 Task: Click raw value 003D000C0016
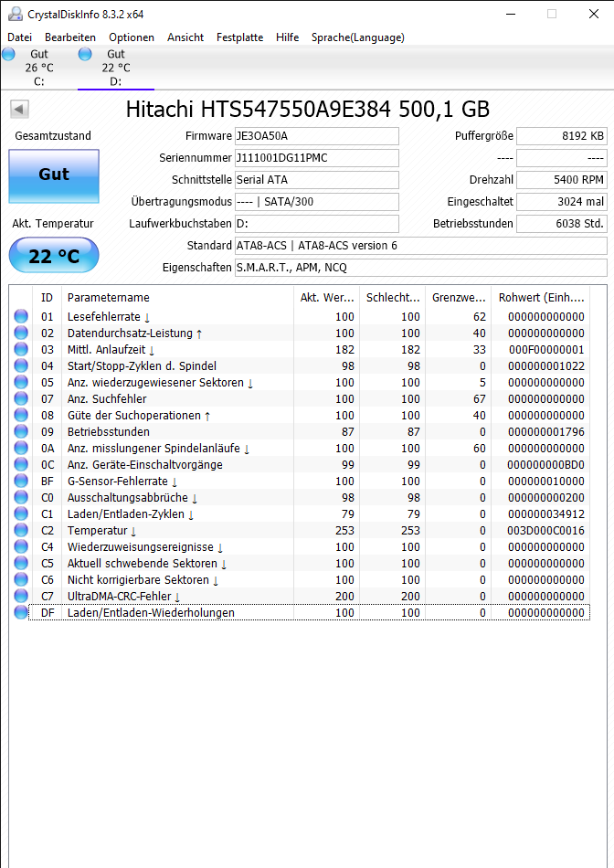tap(545, 530)
